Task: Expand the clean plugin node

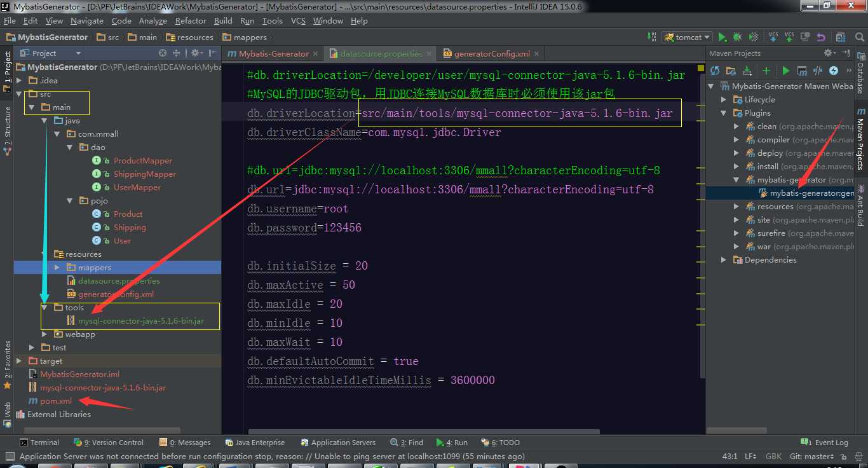Action: 736,126
